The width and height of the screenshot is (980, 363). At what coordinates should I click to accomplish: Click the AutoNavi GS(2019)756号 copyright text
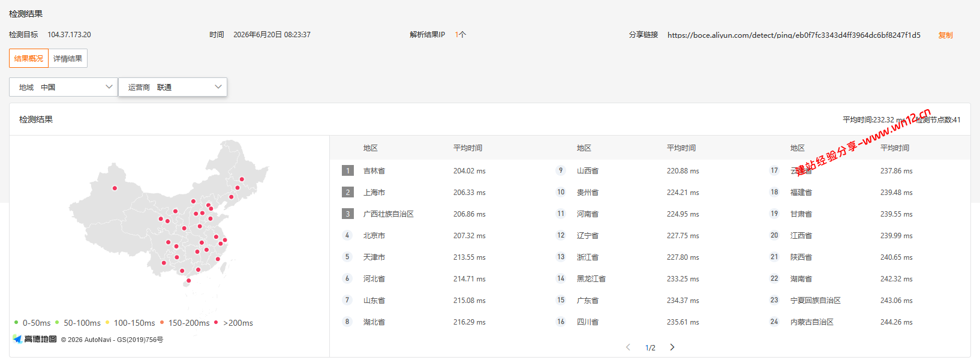click(112, 340)
